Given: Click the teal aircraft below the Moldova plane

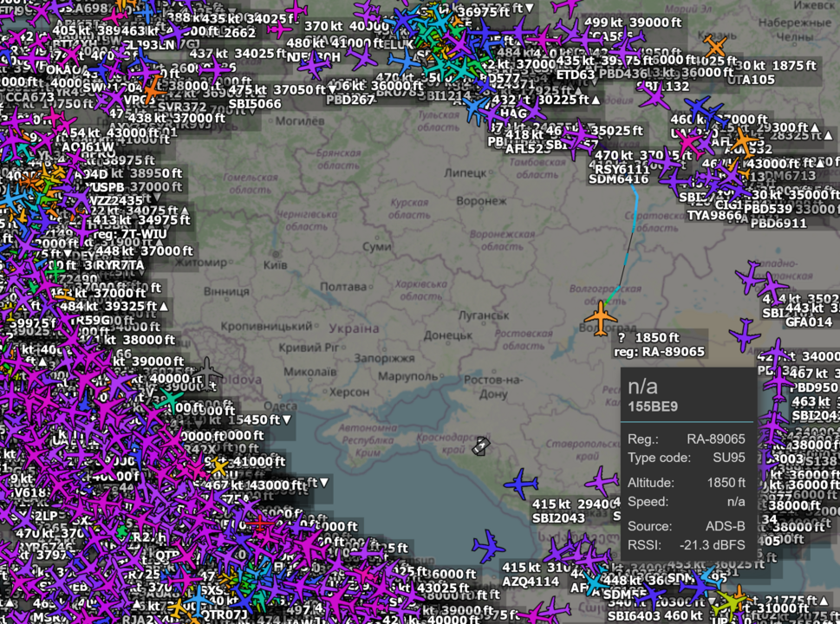Looking at the screenshot, I should (172, 400).
